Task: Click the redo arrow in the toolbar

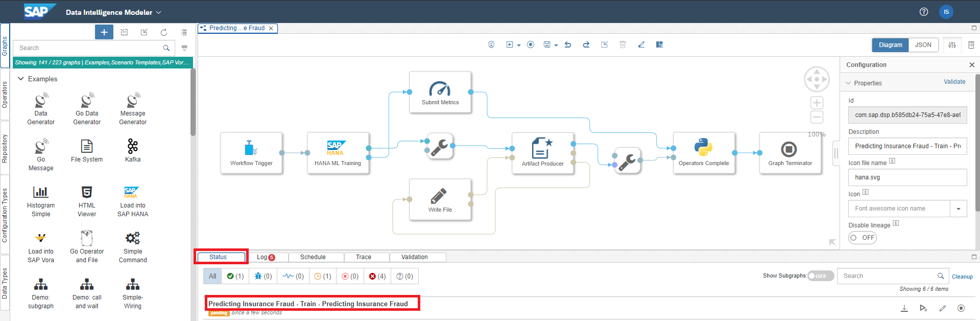Action: coord(586,45)
